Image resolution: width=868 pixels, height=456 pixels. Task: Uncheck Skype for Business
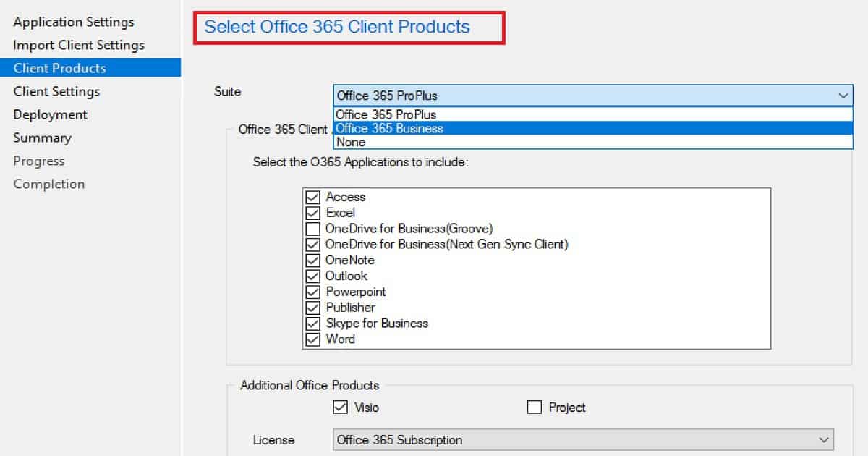pos(313,324)
